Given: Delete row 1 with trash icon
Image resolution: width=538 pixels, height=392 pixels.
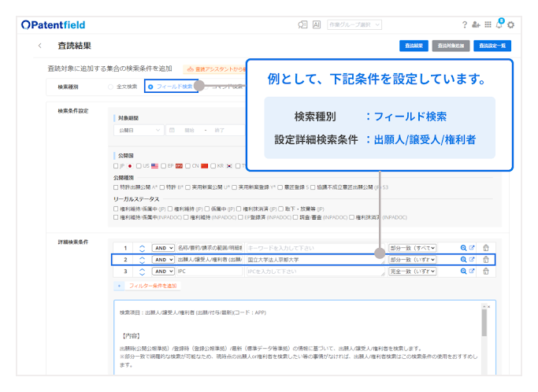Looking at the screenshot, I should 486,247.
